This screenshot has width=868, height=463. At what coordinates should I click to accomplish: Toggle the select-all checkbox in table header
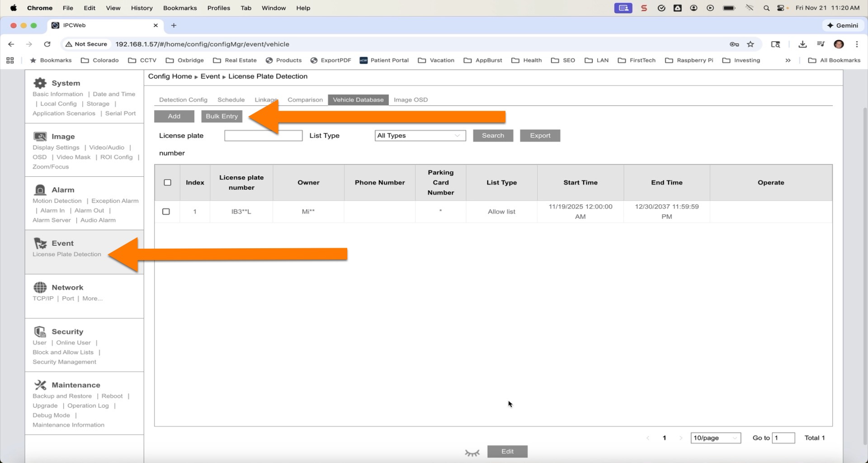click(167, 183)
